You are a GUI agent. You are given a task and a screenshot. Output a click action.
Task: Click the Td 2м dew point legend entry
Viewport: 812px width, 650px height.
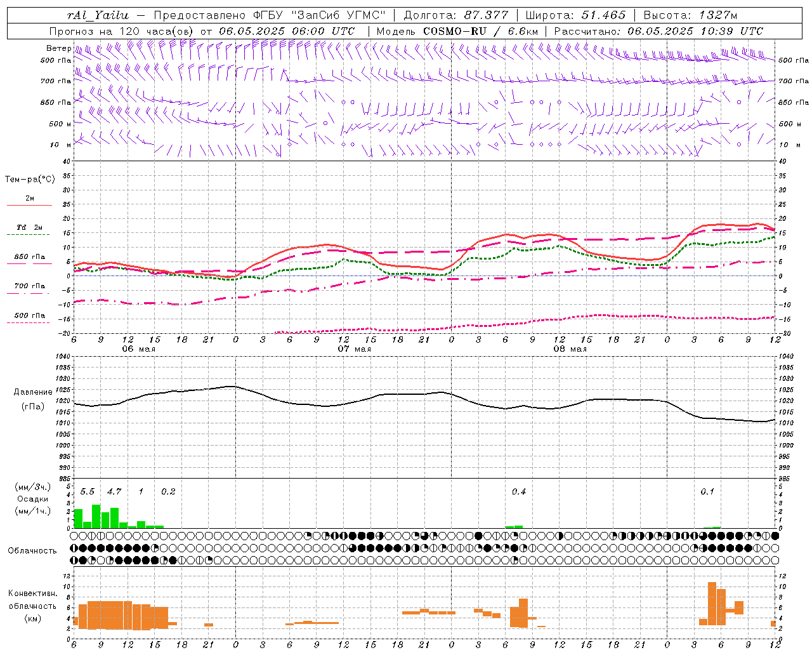pos(30,227)
